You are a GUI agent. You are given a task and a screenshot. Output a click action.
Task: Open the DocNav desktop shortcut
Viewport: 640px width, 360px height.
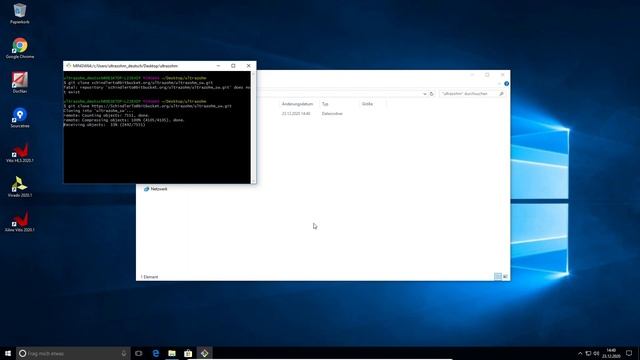click(x=20, y=83)
